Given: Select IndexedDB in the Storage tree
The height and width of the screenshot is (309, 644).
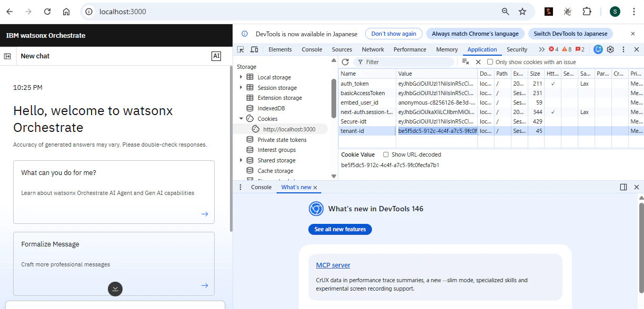Looking at the screenshot, I should click(x=271, y=108).
